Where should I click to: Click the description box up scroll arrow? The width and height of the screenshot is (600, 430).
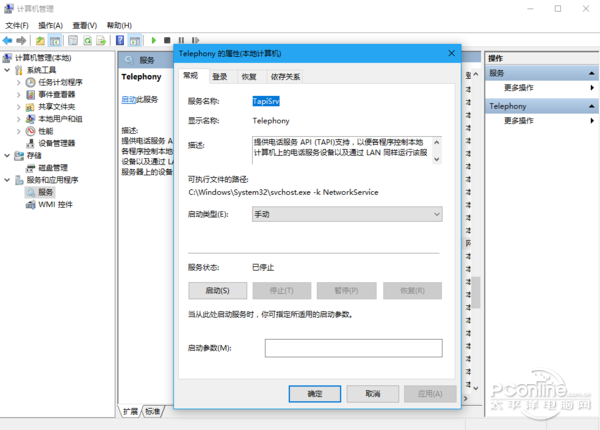437,142
